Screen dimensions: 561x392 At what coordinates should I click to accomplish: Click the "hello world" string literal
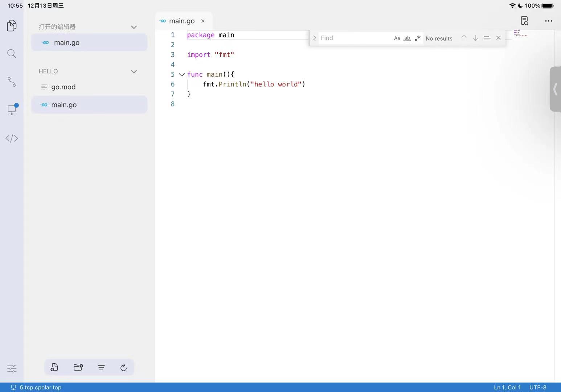[x=276, y=84]
